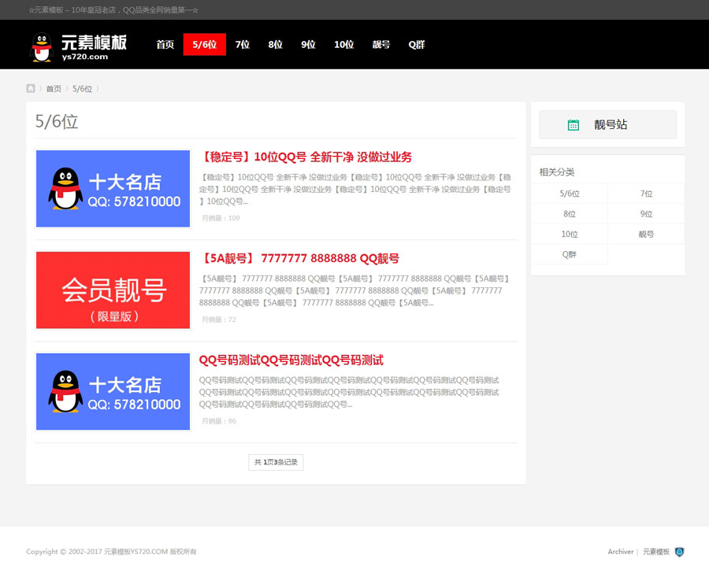
Task: Click the 十大名店 thumbnail of third article
Action: pyautogui.click(x=113, y=391)
